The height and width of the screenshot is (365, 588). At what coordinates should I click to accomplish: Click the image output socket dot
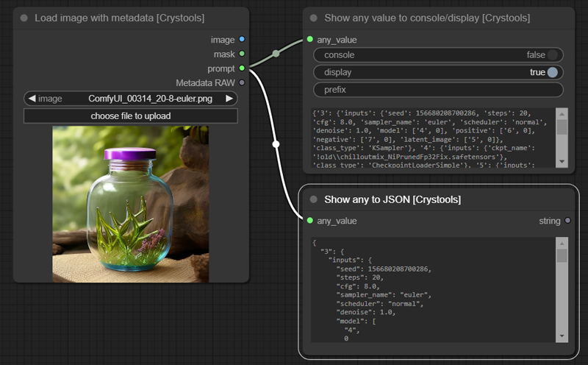pyautogui.click(x=242, y=40)
